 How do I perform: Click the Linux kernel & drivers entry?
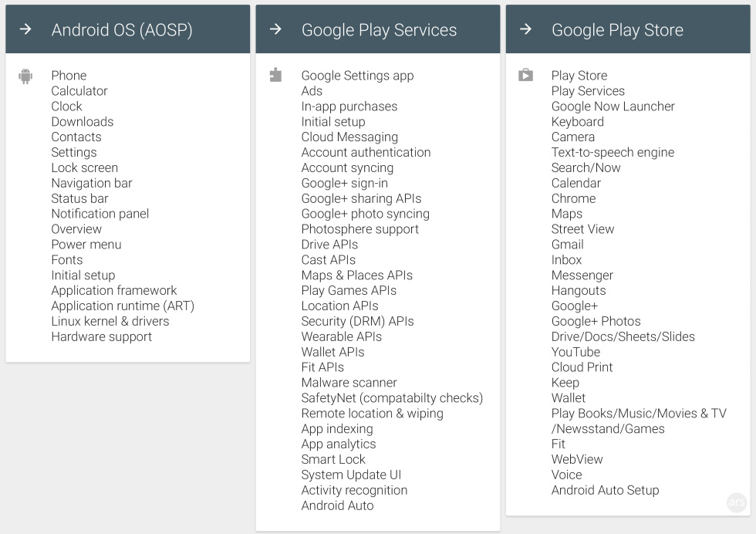tap(110, 321)
